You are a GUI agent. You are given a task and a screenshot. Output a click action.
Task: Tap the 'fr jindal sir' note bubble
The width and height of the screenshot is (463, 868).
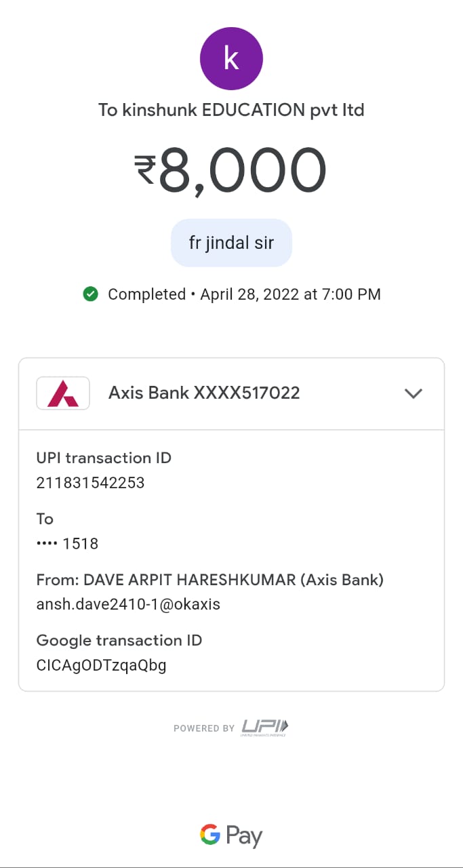(x=231, y=243)
